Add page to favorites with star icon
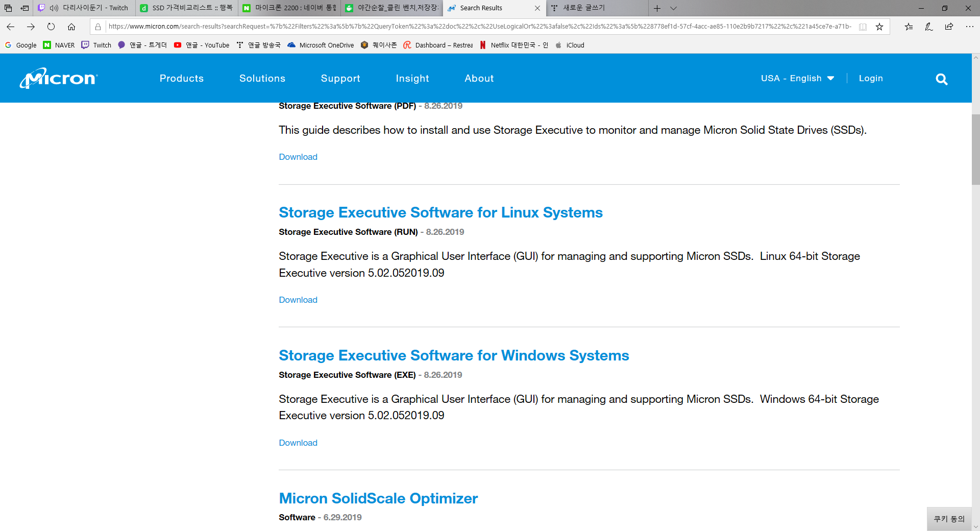980x531 pixels. click(879, 27)
